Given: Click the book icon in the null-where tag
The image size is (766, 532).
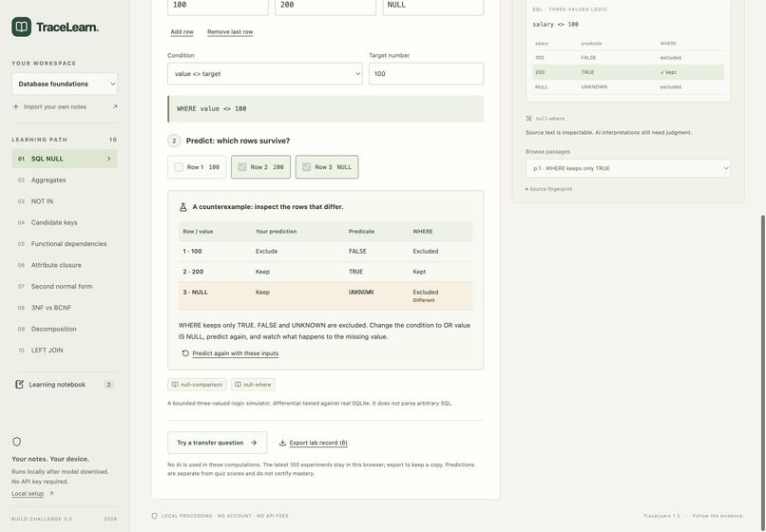Looking at the screenshot, I should tap(238, 385).
